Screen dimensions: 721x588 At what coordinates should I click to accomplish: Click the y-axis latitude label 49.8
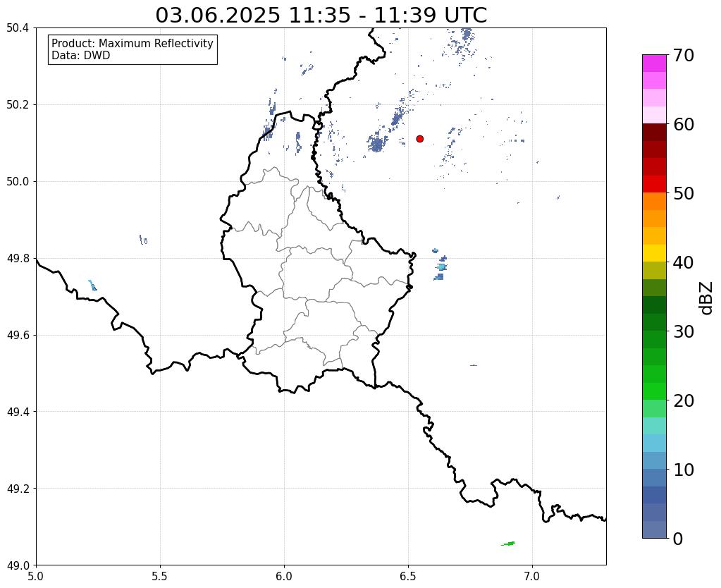[18, 259]
